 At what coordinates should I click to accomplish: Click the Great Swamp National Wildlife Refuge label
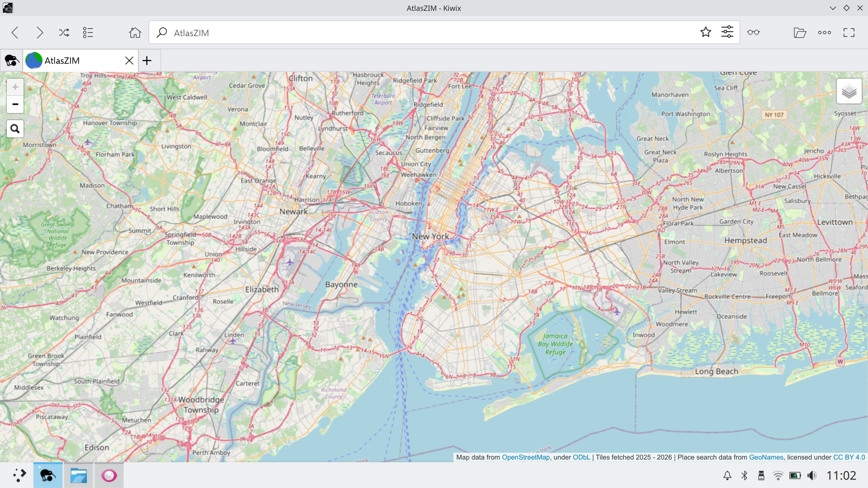click(57, 235)
